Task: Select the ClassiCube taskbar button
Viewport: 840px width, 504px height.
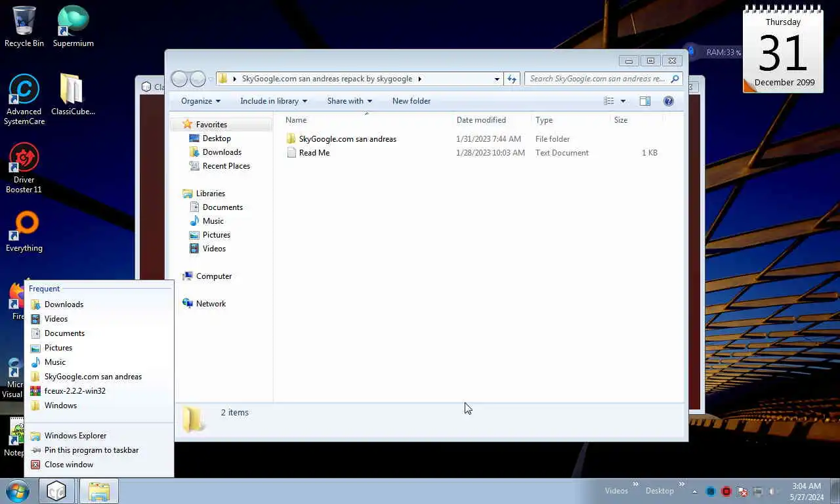Action: pos(56,491)
